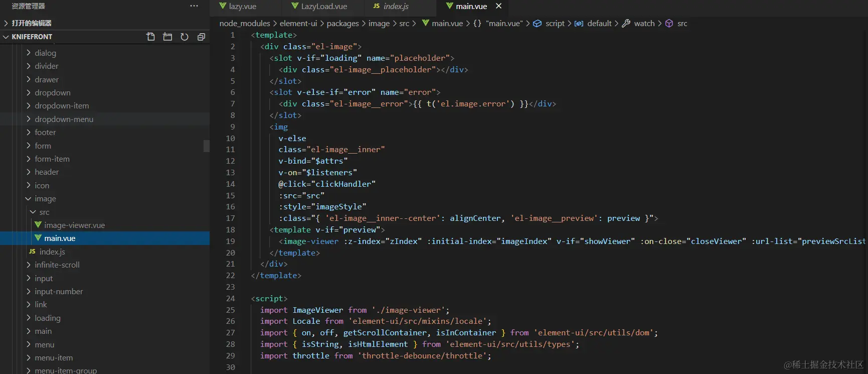The height and width of the screenshot is (374, 868).
Task: Switch to the lazy.vue tab
Action: [242, 7]
